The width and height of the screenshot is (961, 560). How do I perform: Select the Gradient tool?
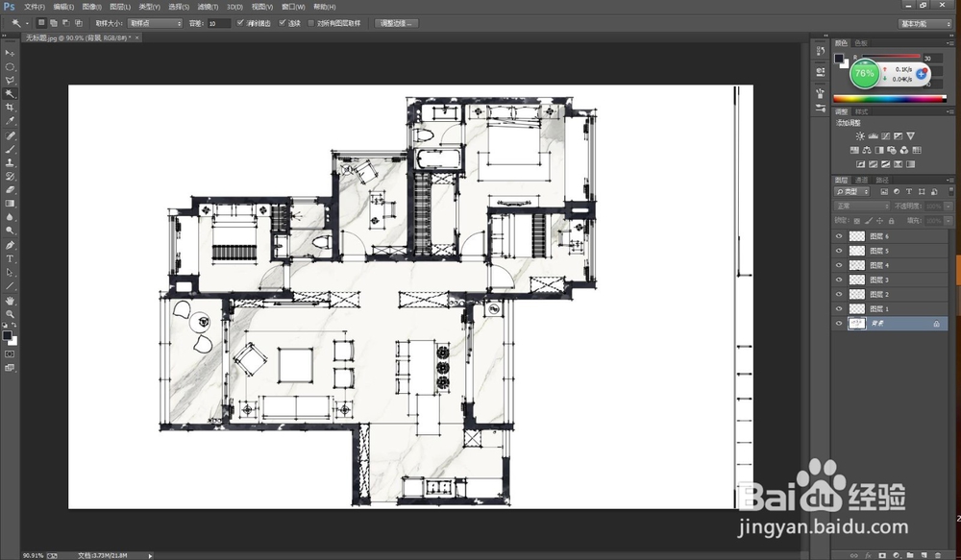coord(10,203)
